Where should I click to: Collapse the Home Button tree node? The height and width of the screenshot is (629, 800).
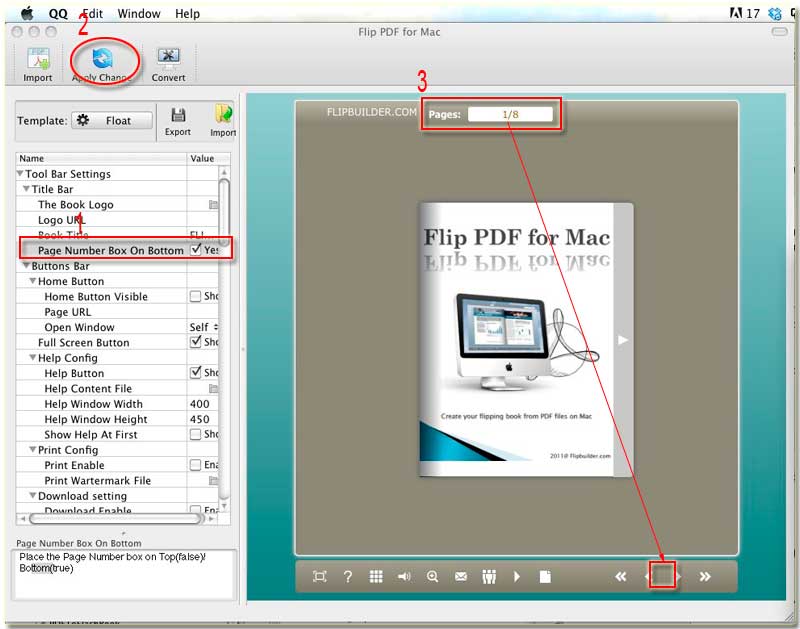[x=33, y=281]
